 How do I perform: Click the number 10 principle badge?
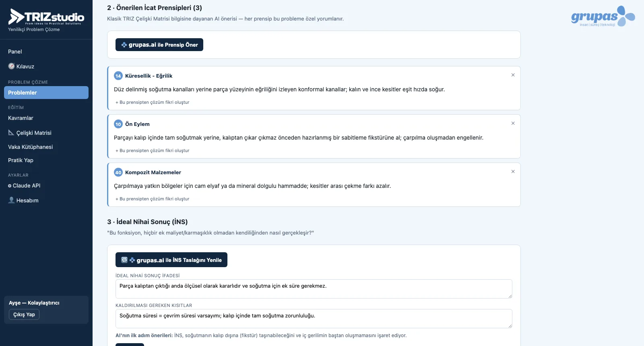[x=118, y=124]
